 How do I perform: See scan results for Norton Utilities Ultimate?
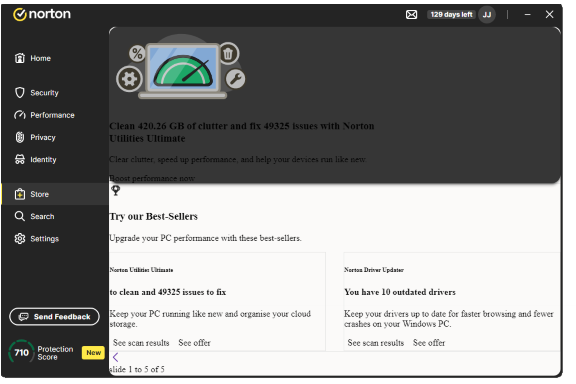click(141, 343)
